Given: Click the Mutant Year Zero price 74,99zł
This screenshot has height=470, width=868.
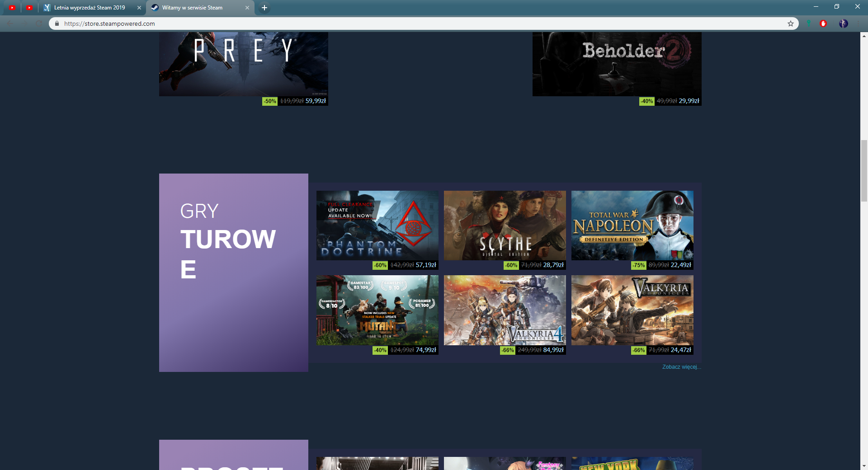Looking at the screenshot, I should pyautogui.click(x=426, y=350).
